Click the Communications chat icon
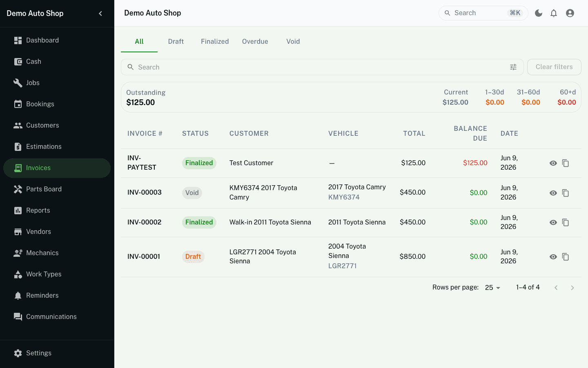 click(x=18, y=317)
